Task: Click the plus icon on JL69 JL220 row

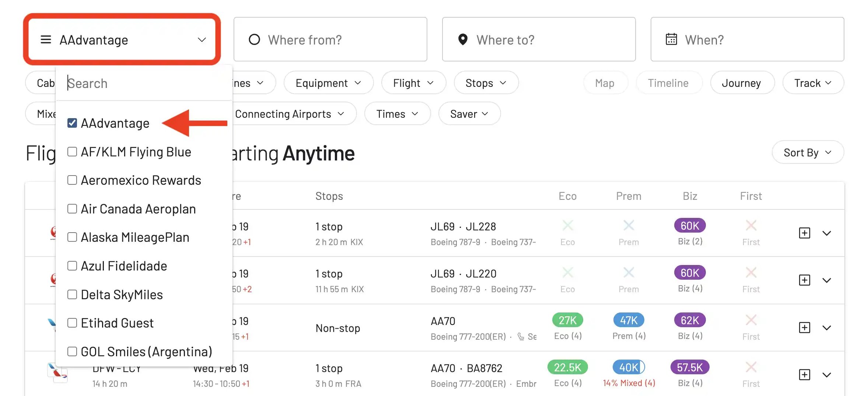Action: point(804,280)
